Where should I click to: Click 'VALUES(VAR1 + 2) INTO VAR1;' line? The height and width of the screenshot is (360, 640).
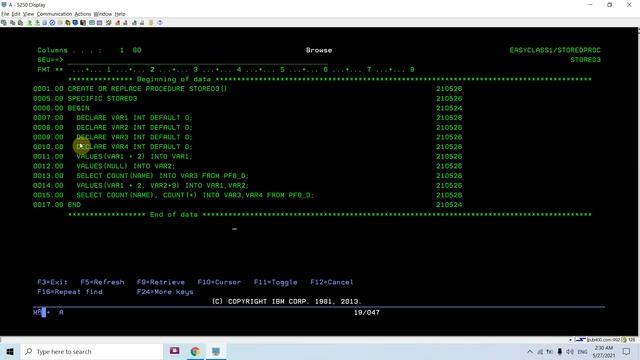[x=134, y=157]
